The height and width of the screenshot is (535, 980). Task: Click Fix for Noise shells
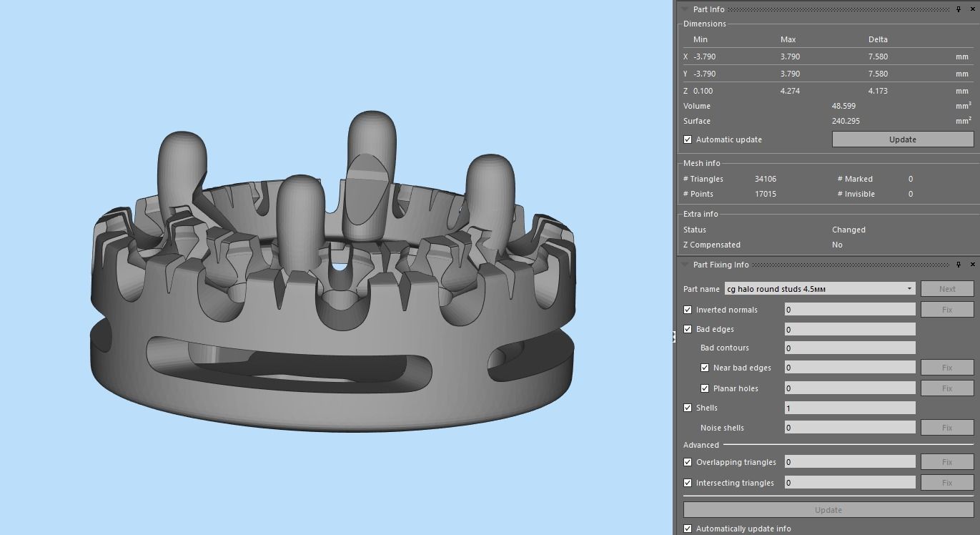point(947,428)
